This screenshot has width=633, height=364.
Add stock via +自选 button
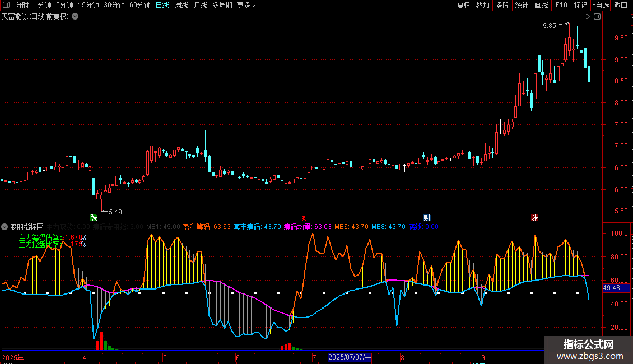(x=600, y=5)
